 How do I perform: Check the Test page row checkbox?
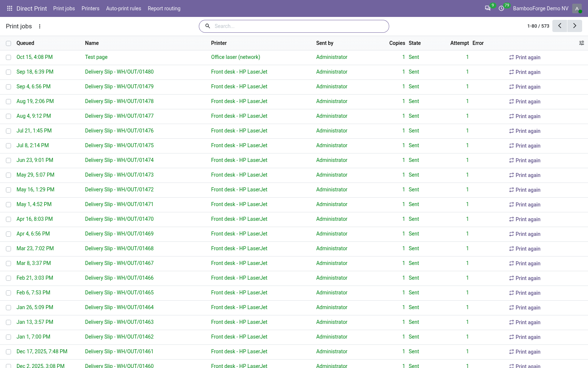click(x=8, y=57)
